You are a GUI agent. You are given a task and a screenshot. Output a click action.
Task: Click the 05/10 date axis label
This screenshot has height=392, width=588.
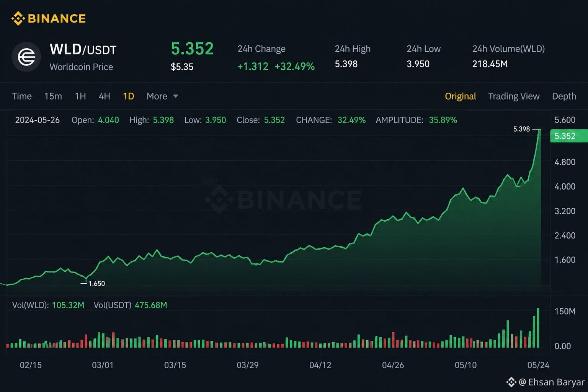pos(465,365)
